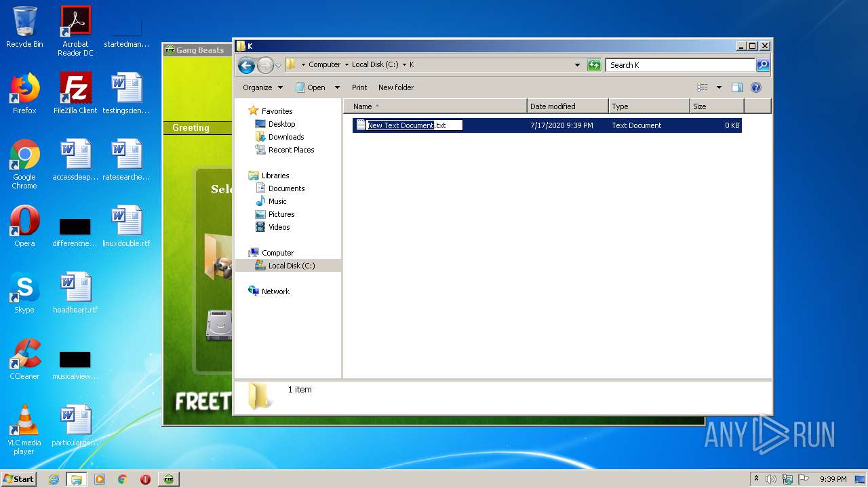Select the startedman... desktop file
This screenshot has width=868, height=488.
click(x=126, y=33)
